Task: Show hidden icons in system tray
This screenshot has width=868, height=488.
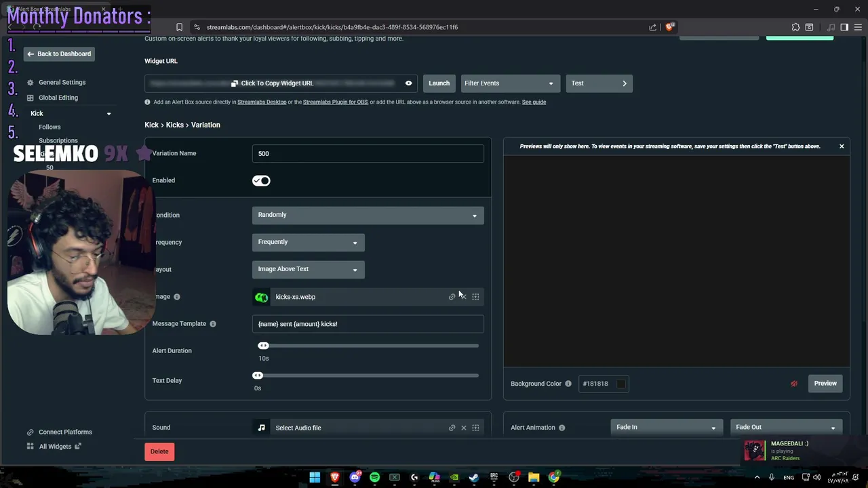Action: [758, 477]
